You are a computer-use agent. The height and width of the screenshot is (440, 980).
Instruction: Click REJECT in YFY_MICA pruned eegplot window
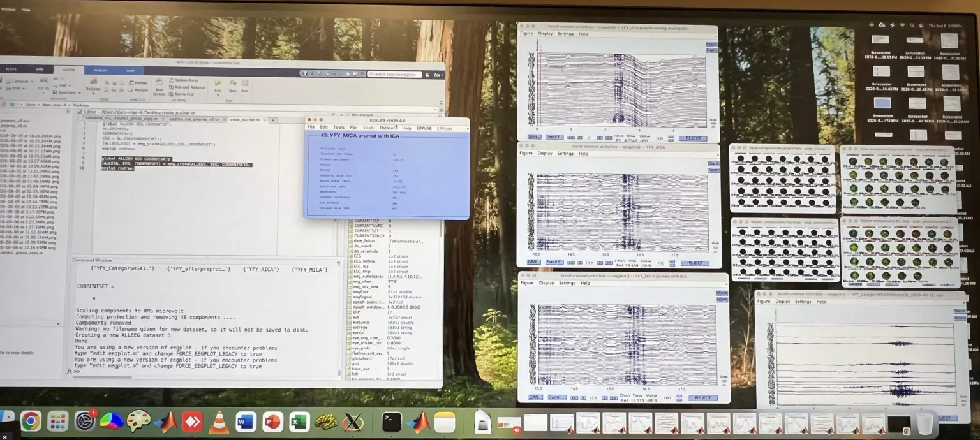click(x=703, y=398)
